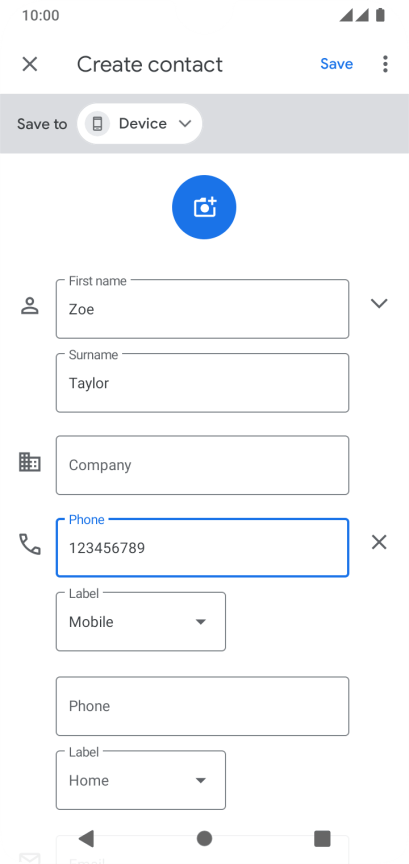409x864 pixels.
Task: Edit the Surname field with Taylor
Action: tap(202, 383)
